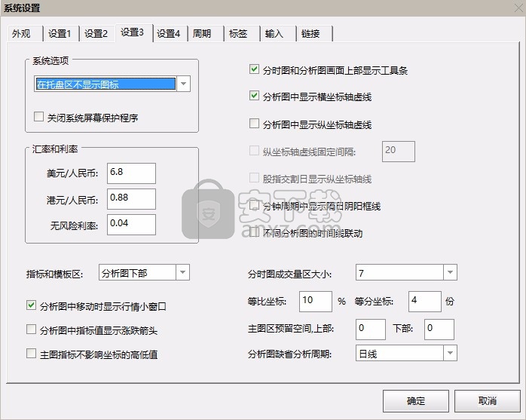Screen dimensions: 526x420
Task: Edit the 美元/人民币 rate field
Action: (131, 173)
